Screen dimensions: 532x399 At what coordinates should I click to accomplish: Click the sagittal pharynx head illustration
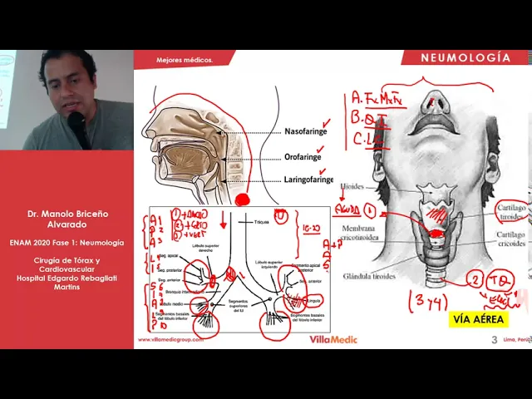pyautogui.click(x=191, y=155)
